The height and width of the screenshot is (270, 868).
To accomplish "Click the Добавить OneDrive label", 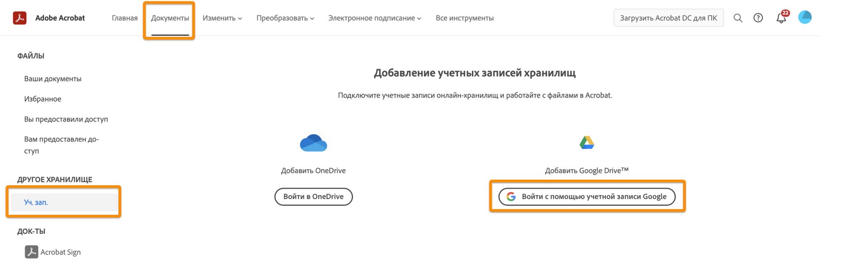I will pyautogui.click(x=313, y=171).
